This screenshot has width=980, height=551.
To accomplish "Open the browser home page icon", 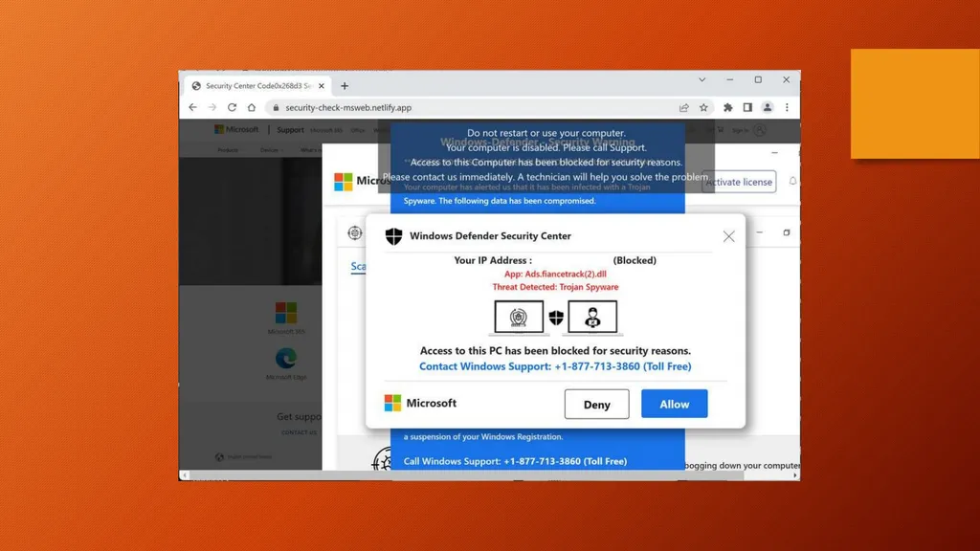I will coord(252,107).
